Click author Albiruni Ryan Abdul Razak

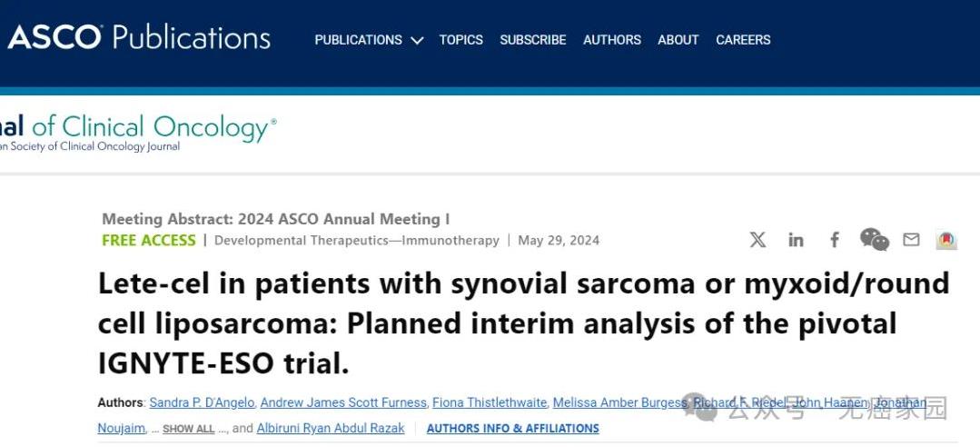click(x=331, y=428)
